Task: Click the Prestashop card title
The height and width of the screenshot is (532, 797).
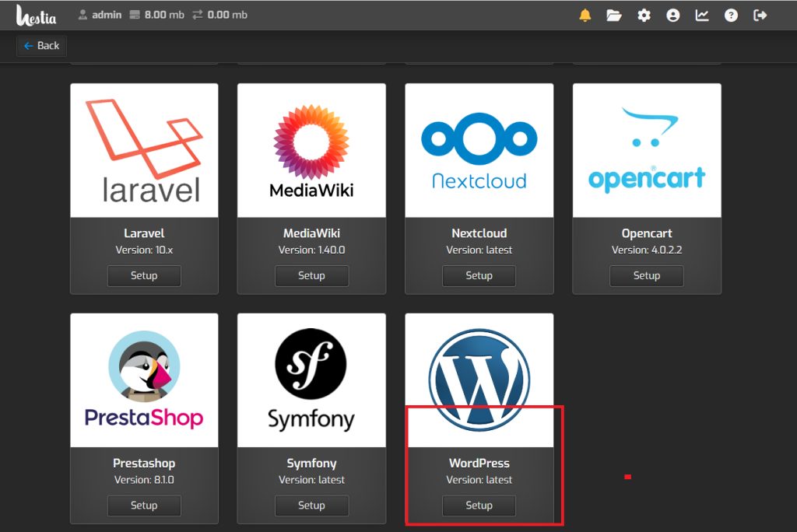Action: tap(144, 464)
